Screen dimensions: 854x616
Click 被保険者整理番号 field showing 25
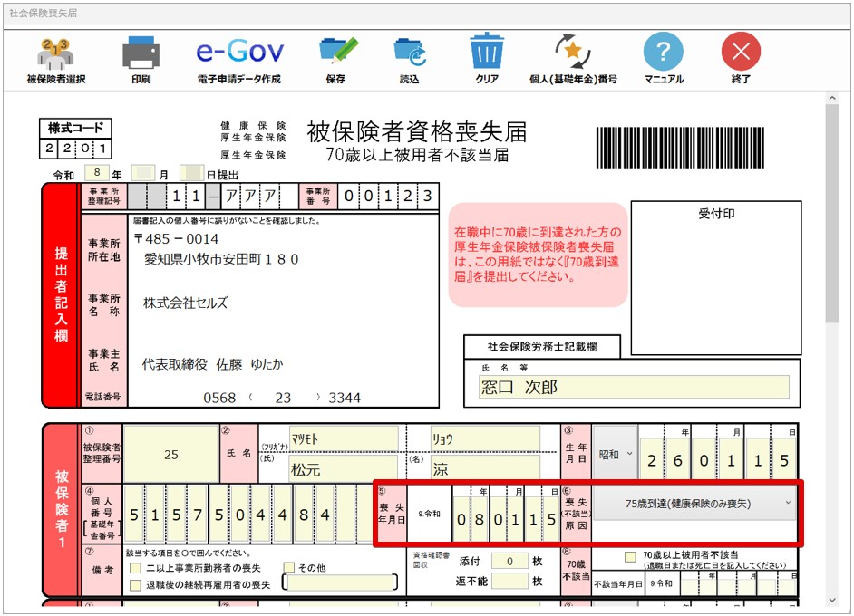(x=171, y=455)
